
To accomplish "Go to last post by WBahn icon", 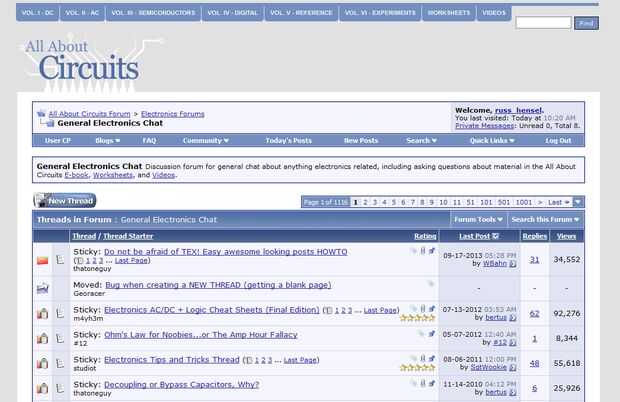I will [x=513, y=264].
